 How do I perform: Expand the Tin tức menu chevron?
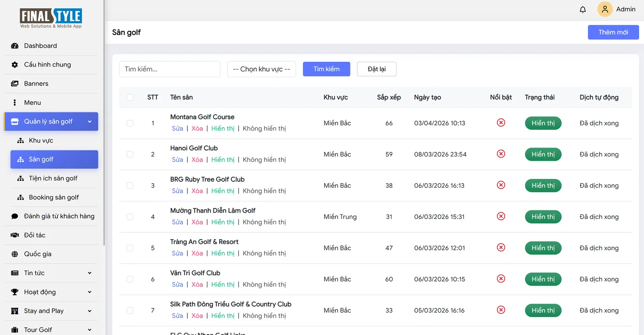pyautogui.click(x=90, y=273)
